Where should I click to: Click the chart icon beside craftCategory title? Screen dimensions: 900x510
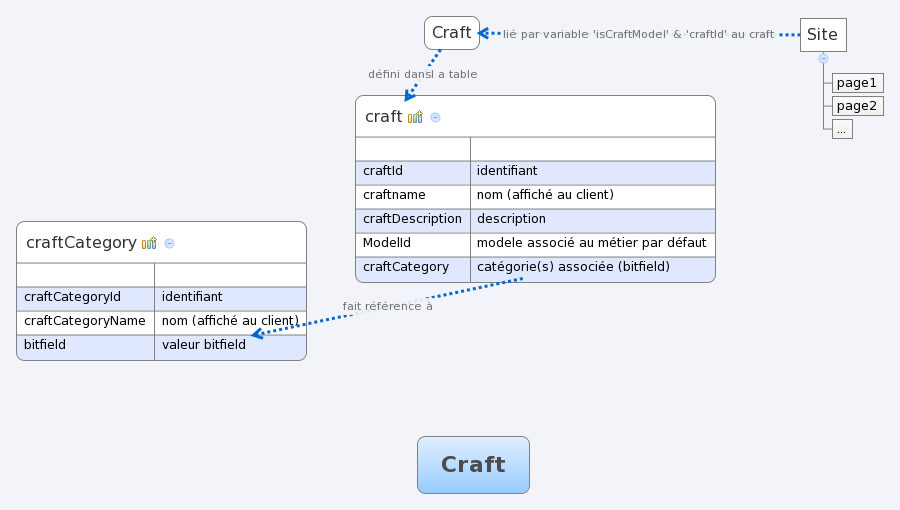click(x=149, y=243)
